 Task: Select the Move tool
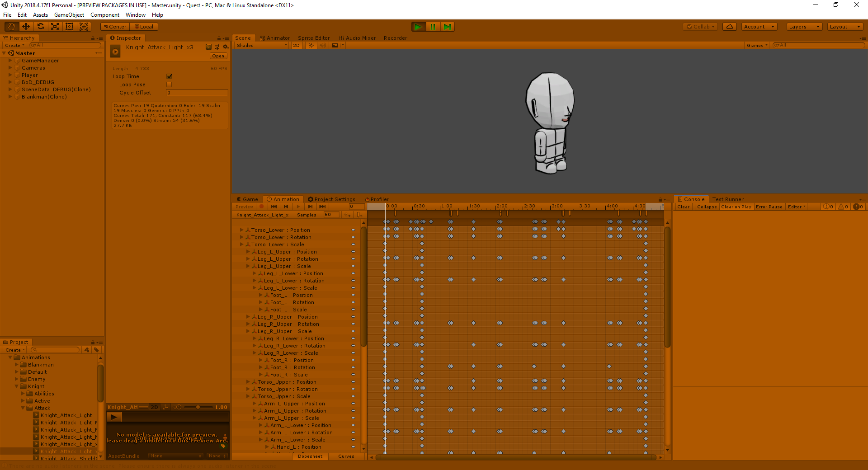[26, 27]
